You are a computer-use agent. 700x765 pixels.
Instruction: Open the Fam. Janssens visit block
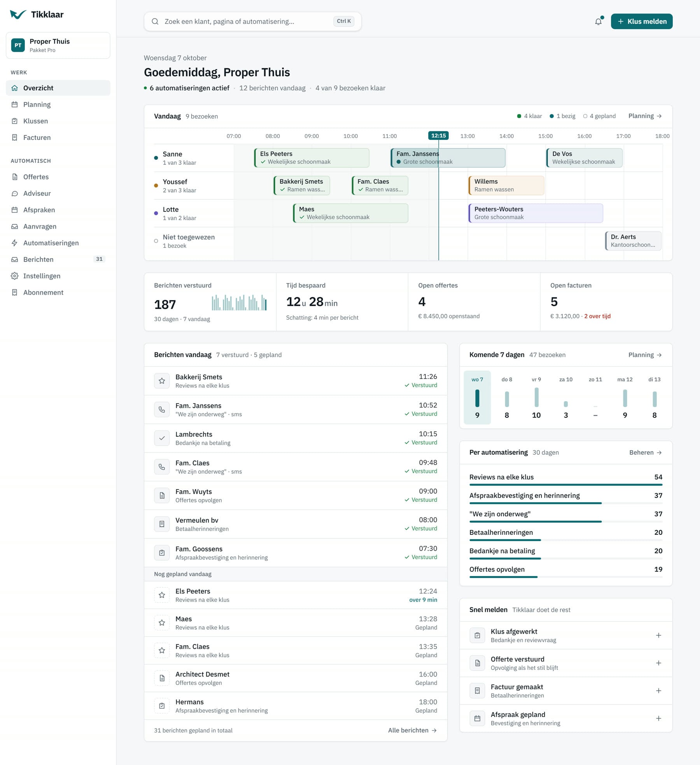click(448, 158)
